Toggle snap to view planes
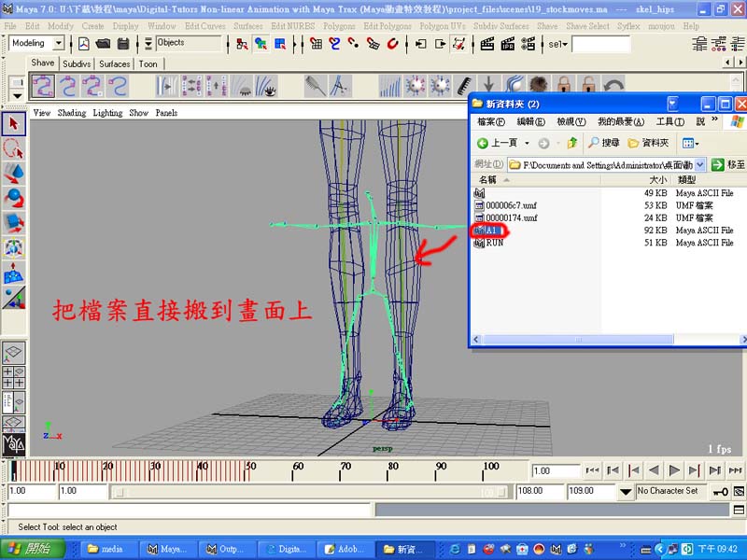 (x=373, y=44)
